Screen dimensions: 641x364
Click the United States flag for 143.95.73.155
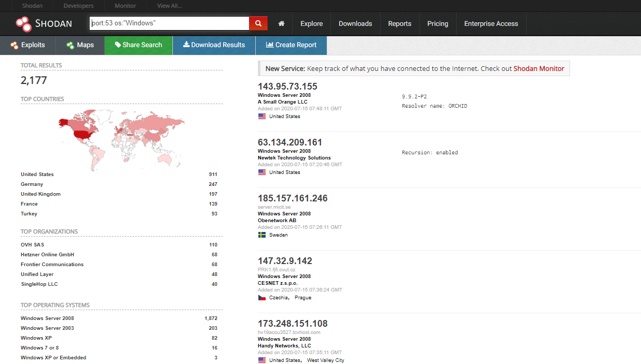[x=262, y=117]
